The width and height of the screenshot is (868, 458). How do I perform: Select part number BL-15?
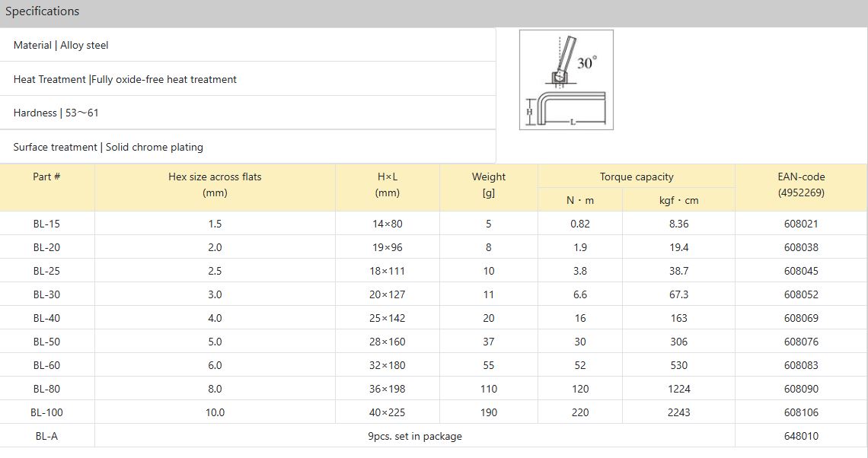tap(46, 224)
